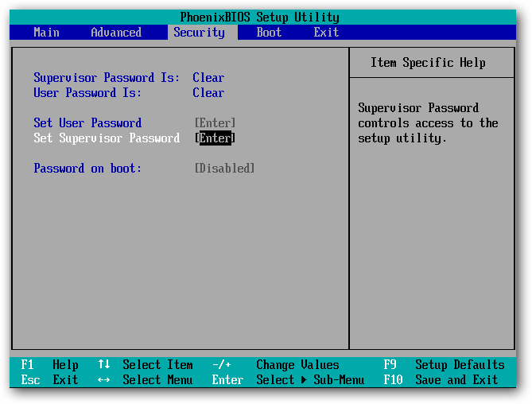532x404 pixels.
Task: Go to the Boot tab
Action: tap(269, 33)
